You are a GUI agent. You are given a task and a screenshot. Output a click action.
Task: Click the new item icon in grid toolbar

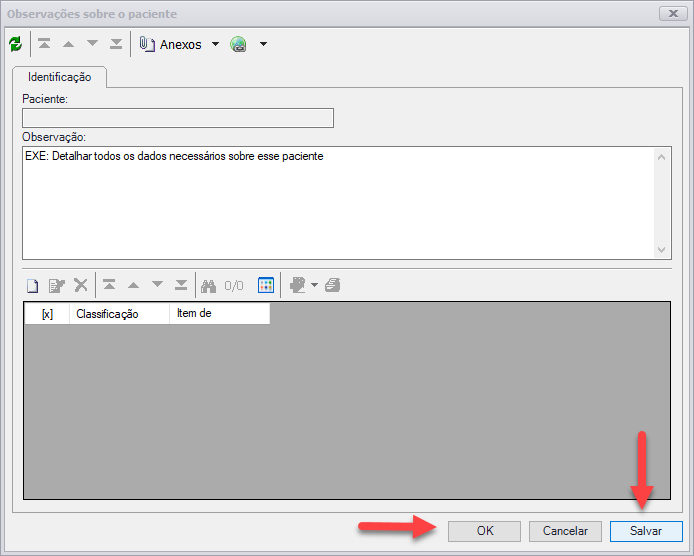(33, 286)
